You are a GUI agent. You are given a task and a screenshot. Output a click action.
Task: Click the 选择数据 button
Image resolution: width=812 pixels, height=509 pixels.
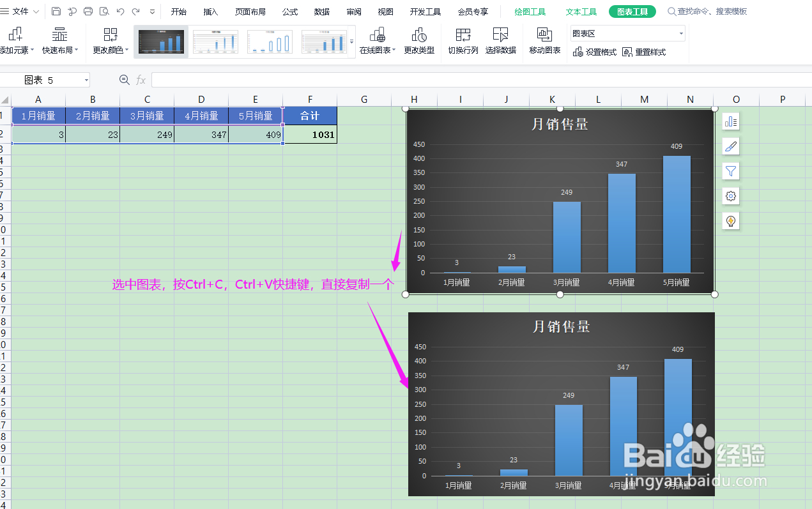coord(501,41)
